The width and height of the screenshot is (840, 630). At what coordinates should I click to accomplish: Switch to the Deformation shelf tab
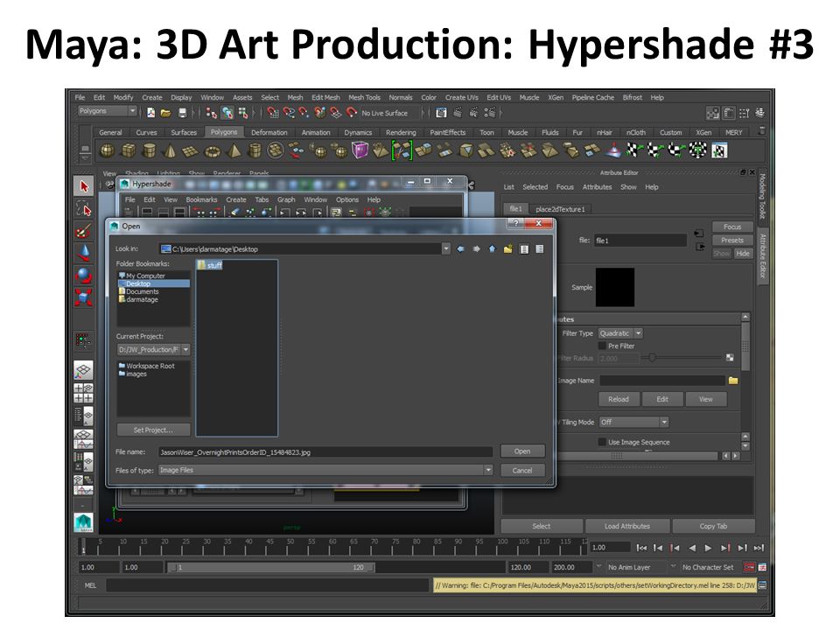tap(269, 132)
